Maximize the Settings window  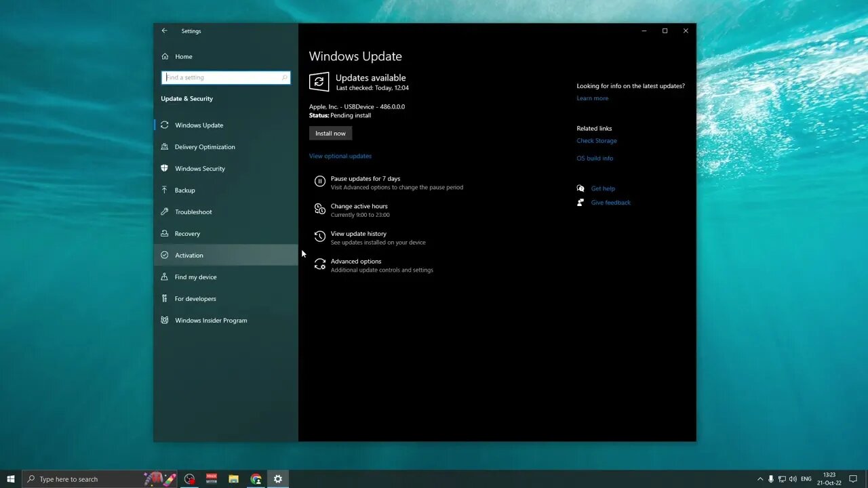[x=665, y=30]
